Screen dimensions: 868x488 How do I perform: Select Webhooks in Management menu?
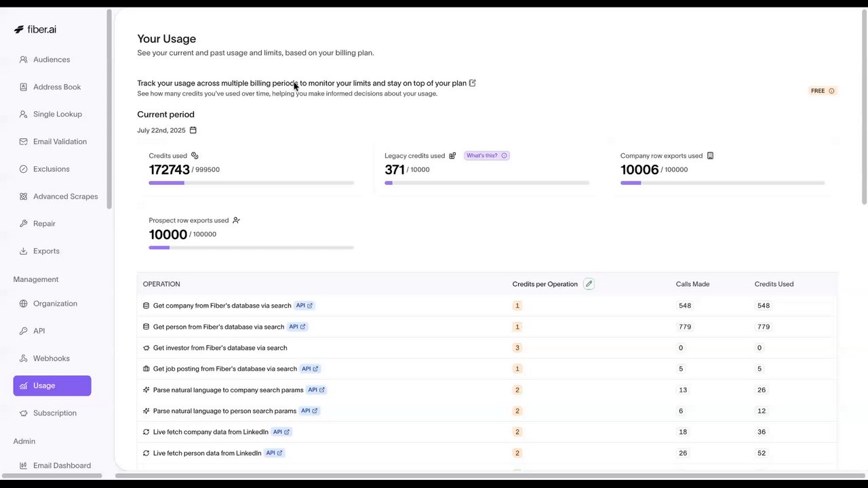[52, 359]
